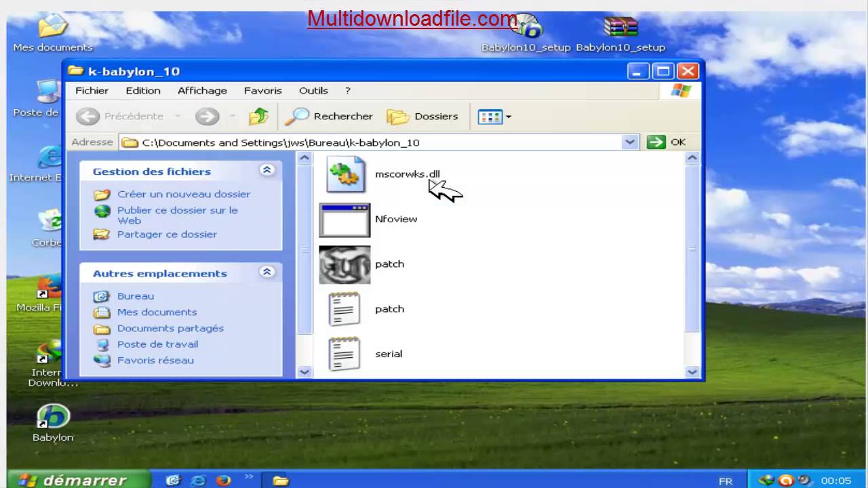Click the FR language indicator
The width and height of the screenshot is (868, 488).
pyautogui.click(x=726, y=481)
